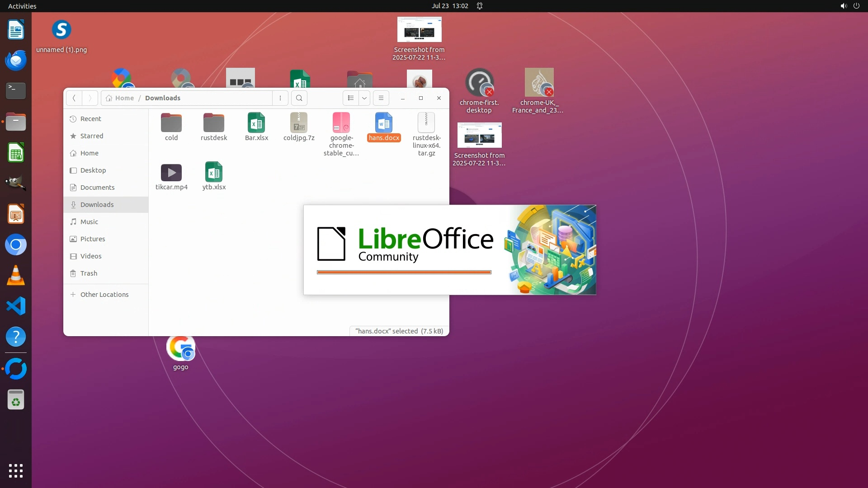This screenshot has height=488, width=868.
Task: Open the path options three-dot menu
Action: point(280,98)
